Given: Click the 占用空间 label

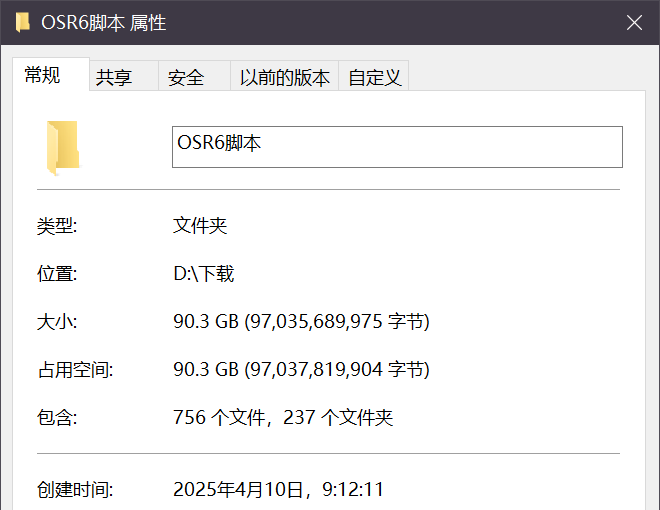Looking at the screenshot, I should pyautogui.click(x=75, y=370).
